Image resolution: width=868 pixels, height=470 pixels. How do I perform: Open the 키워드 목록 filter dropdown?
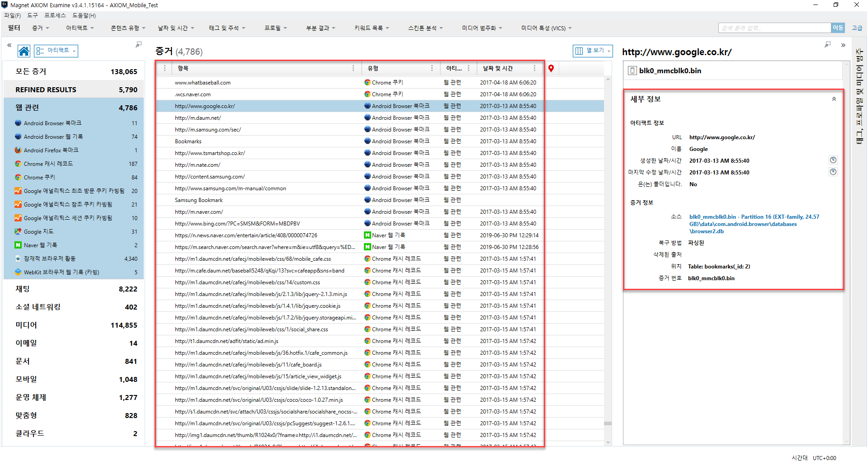(372, 28)
